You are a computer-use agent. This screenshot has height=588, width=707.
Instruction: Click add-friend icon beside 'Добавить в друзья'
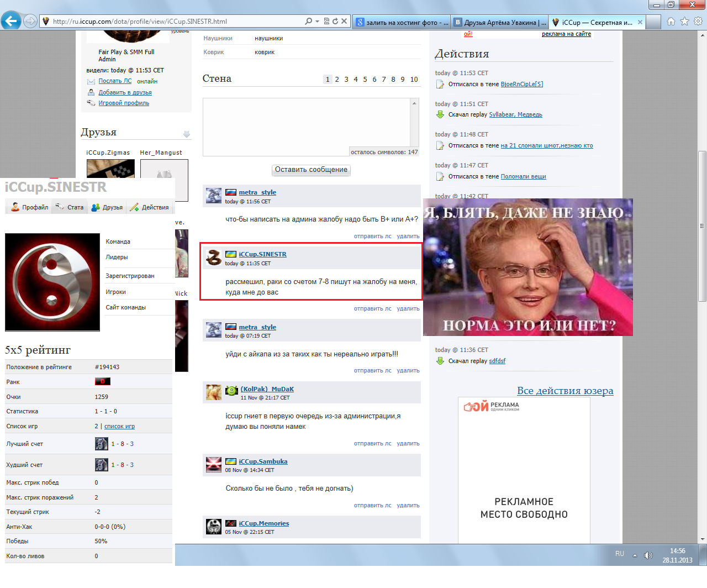[x=91, y=92]
